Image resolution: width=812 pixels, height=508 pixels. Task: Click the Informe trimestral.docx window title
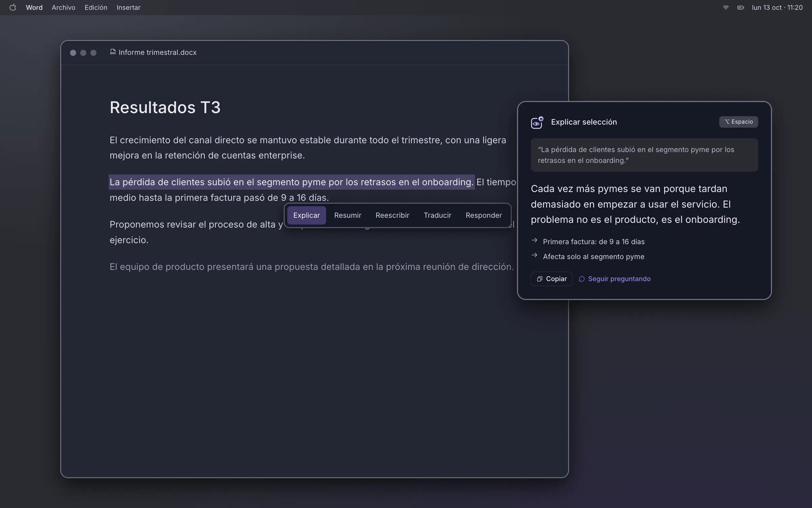pos(158,52)
